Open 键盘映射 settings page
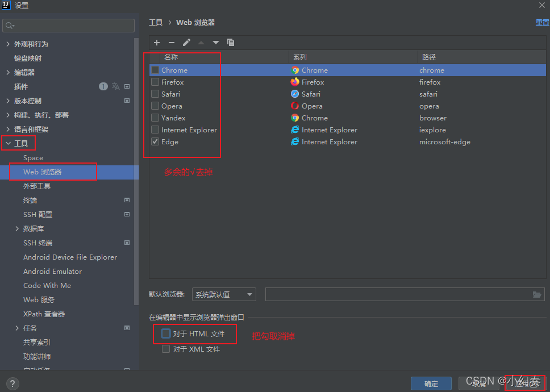Screen dimensions: 550x392 28,58
